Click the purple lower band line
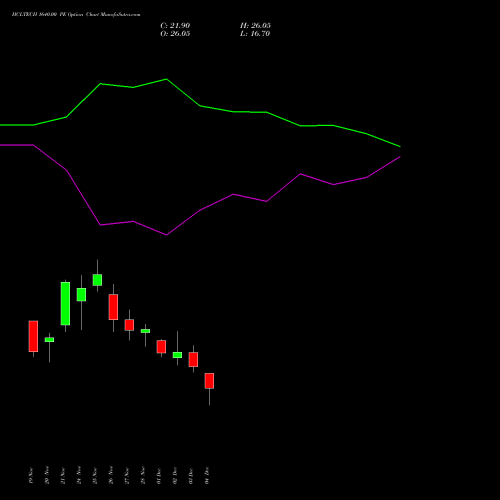Viewport: 500px width, 500px height. coord(200,210)
